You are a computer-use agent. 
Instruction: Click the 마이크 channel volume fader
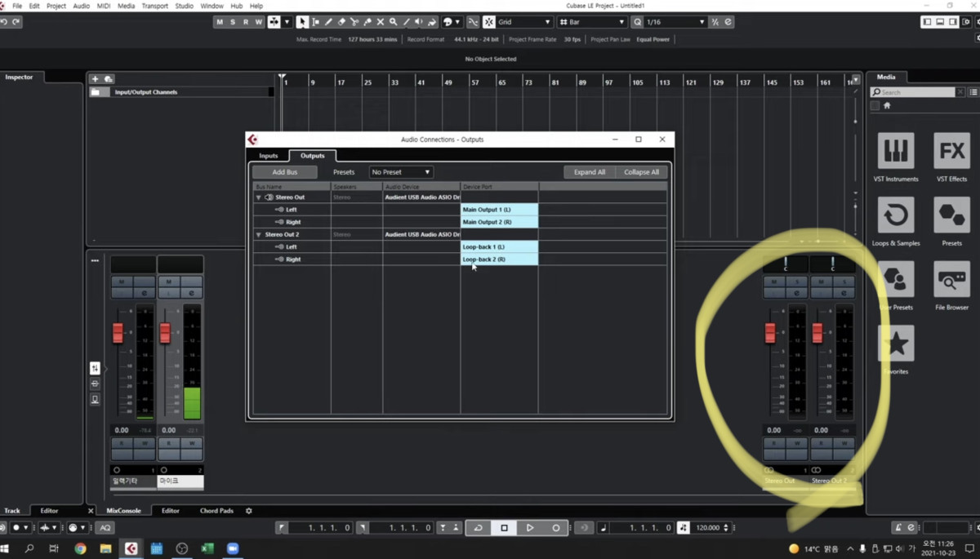point(165,333)
